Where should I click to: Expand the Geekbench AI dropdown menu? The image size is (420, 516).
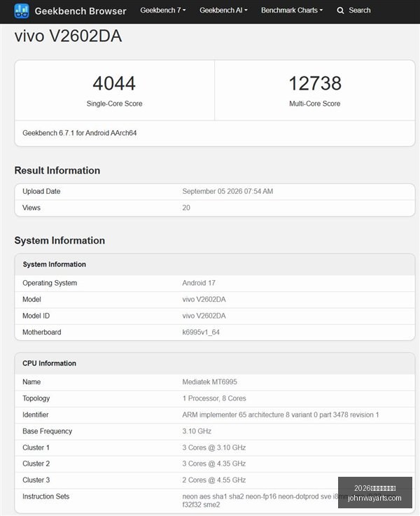pos(223,11)
